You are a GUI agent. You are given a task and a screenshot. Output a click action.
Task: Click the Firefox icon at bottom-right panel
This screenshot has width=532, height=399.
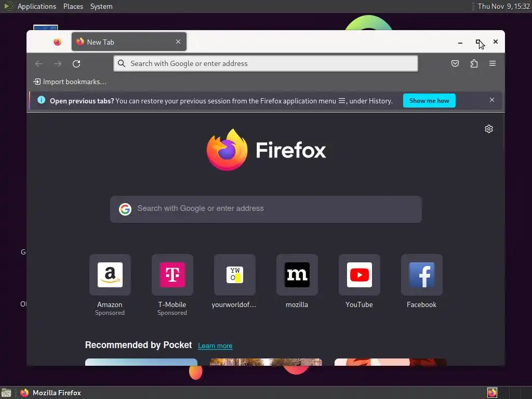tap(492, 393)
